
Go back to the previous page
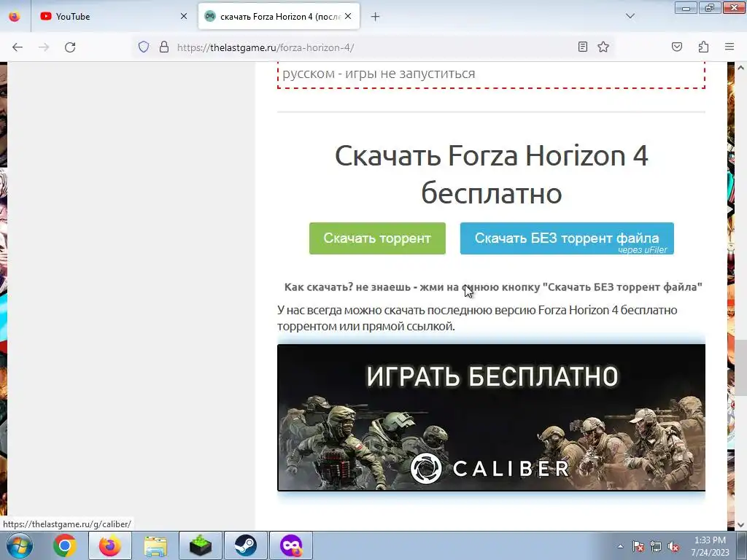click(x=18, y=47)
